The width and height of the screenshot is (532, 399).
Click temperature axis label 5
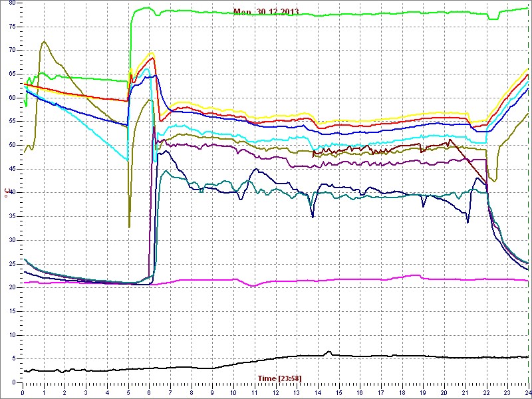click(x=13, y=359)
